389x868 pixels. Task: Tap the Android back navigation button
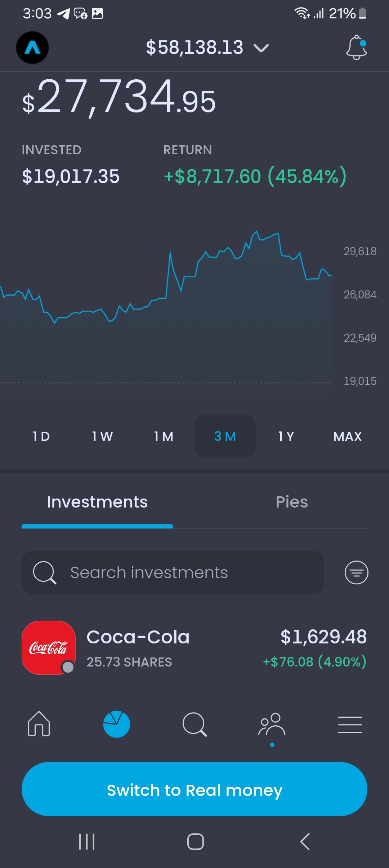coord(305,842)
